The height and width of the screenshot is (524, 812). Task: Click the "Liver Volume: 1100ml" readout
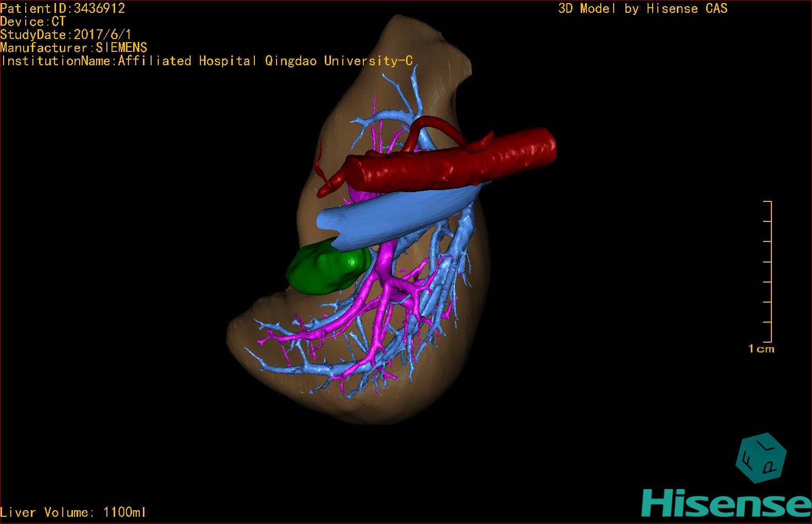(x=73, y=512)
